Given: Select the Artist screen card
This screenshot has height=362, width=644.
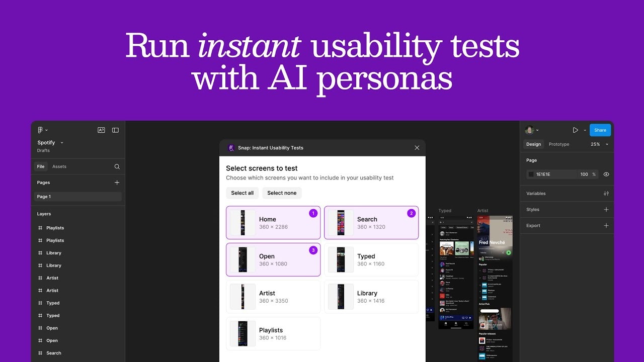Looking at the screenshot, I should pos(273,297).
